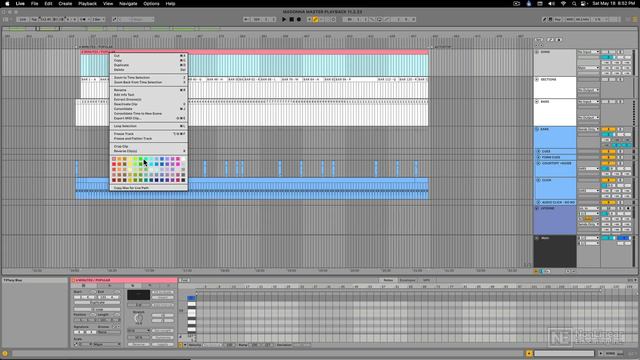Open the Create menu
This screenshot has width=640, height=360.
65,4
